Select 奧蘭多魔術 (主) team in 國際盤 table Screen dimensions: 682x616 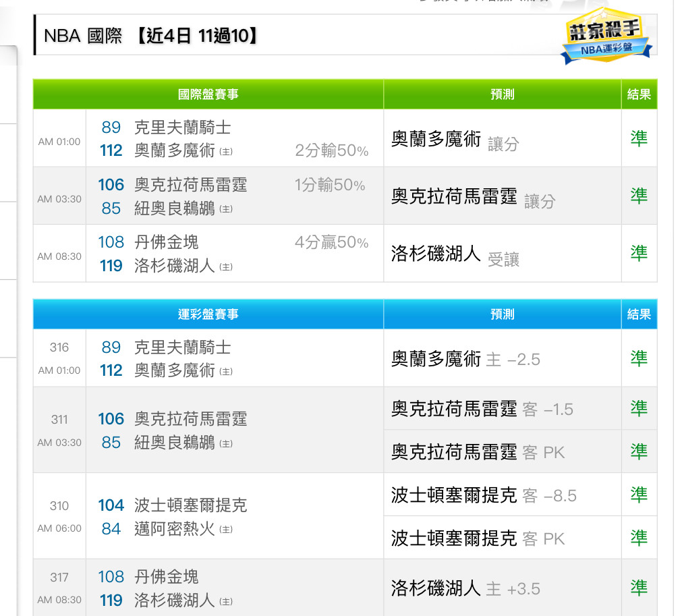(x=183, y=150)
